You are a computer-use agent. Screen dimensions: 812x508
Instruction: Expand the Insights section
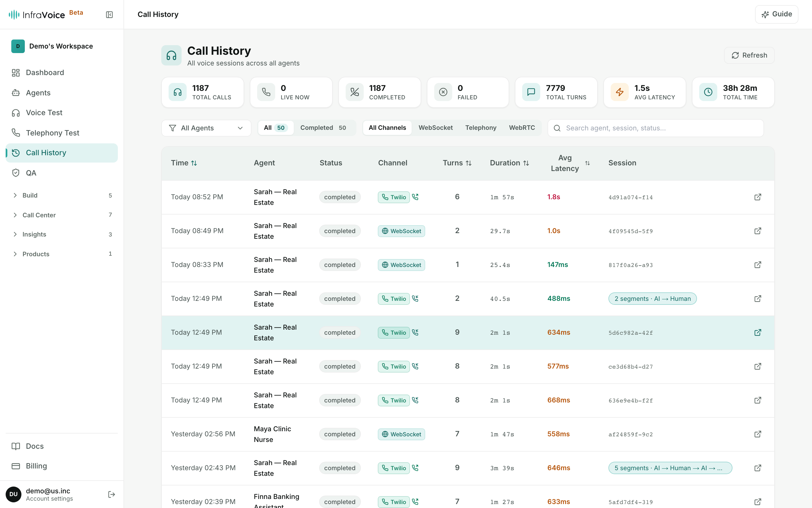tap(62, 234)
